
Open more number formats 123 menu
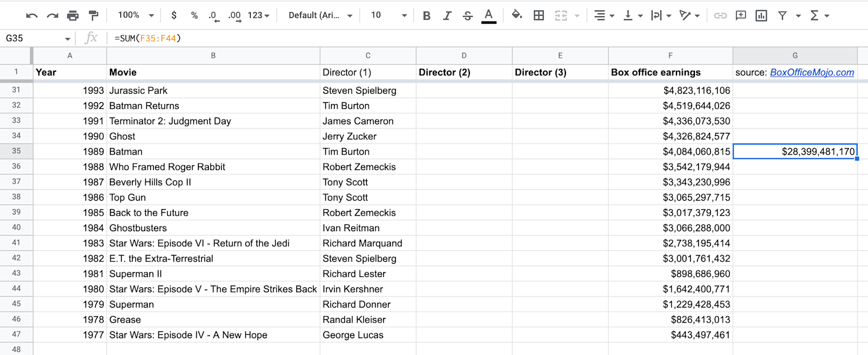coord(259,16)
